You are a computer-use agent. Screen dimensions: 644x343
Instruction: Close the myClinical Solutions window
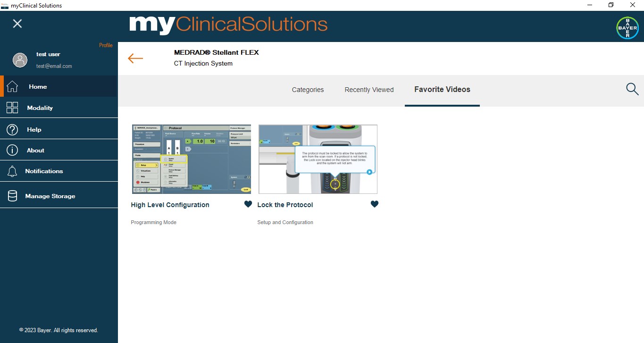(633, 5)
